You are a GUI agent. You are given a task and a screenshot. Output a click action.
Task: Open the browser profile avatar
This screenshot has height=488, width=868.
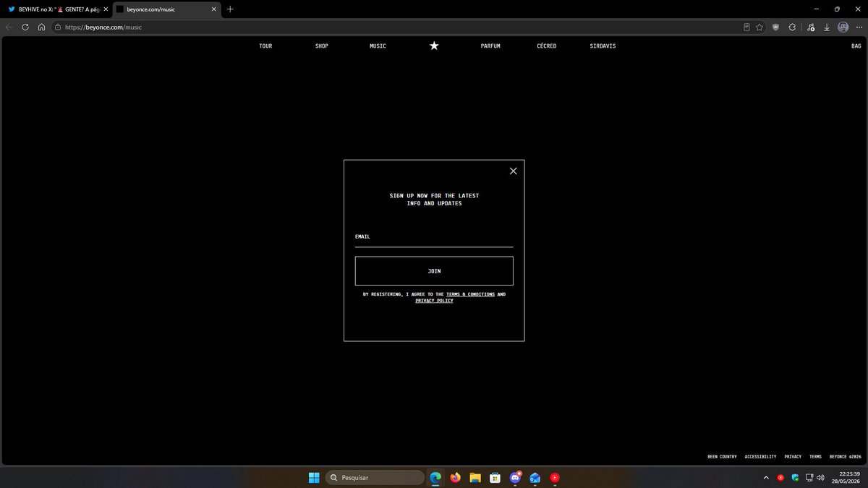coord(843,27)
